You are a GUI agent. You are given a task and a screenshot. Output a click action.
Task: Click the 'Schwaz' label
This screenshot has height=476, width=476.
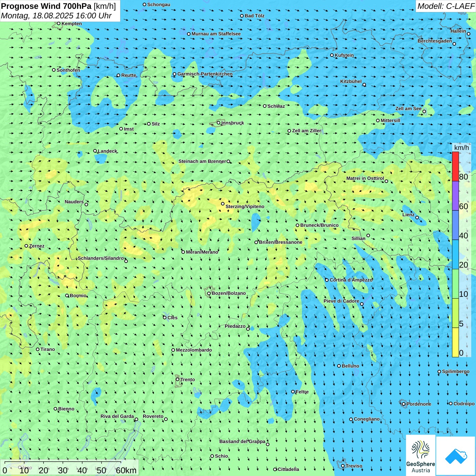coord(276,106)
